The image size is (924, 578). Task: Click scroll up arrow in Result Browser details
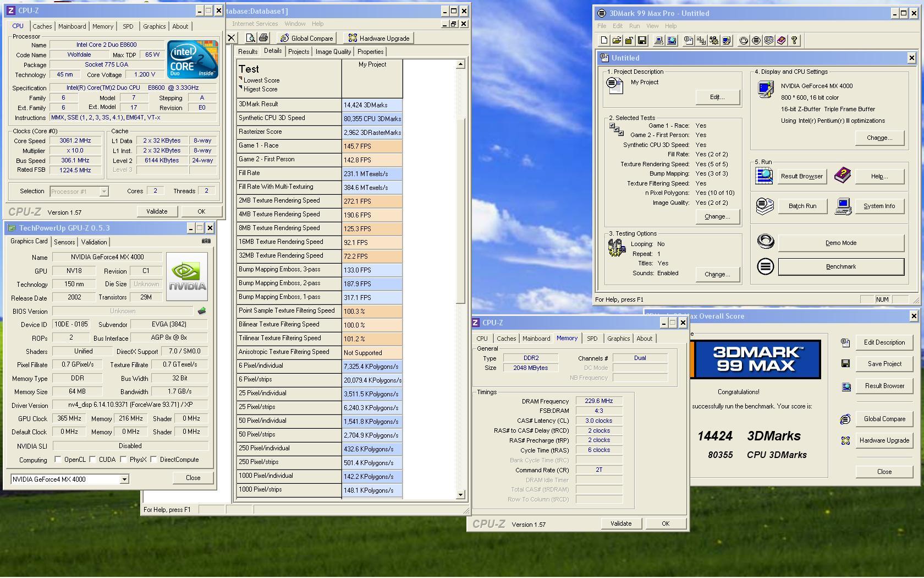(461, 64)
